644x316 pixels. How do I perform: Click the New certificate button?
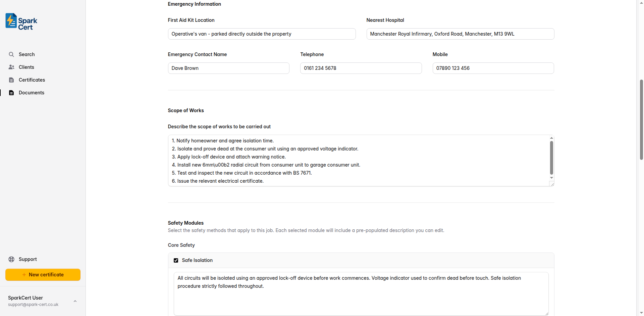pyautogui.click(x=43, y=275)
